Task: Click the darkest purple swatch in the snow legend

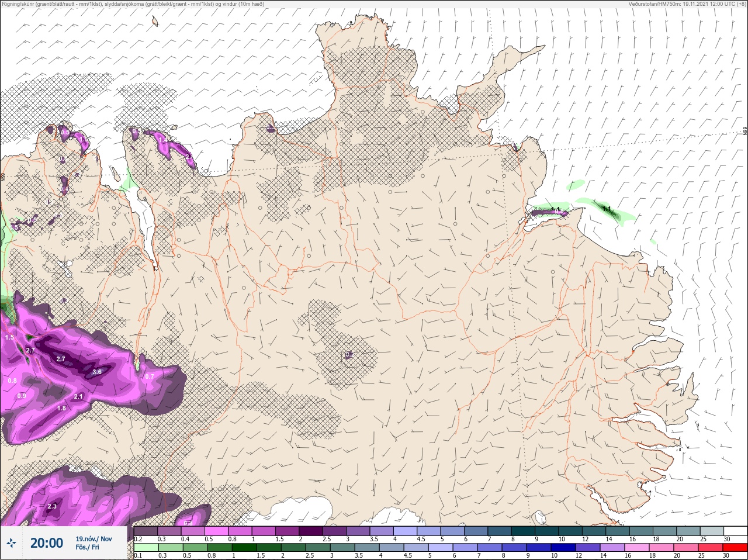Action: coord(311,530)
